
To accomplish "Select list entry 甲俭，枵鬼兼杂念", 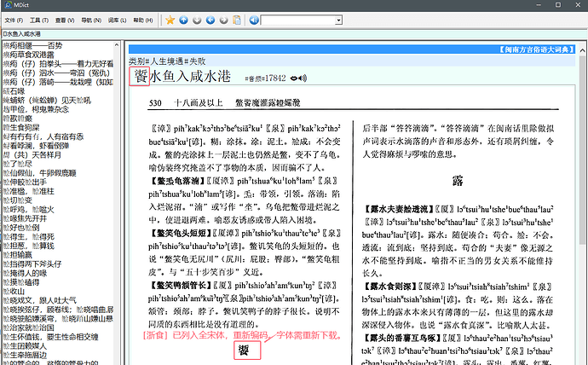I will (36, 109).
